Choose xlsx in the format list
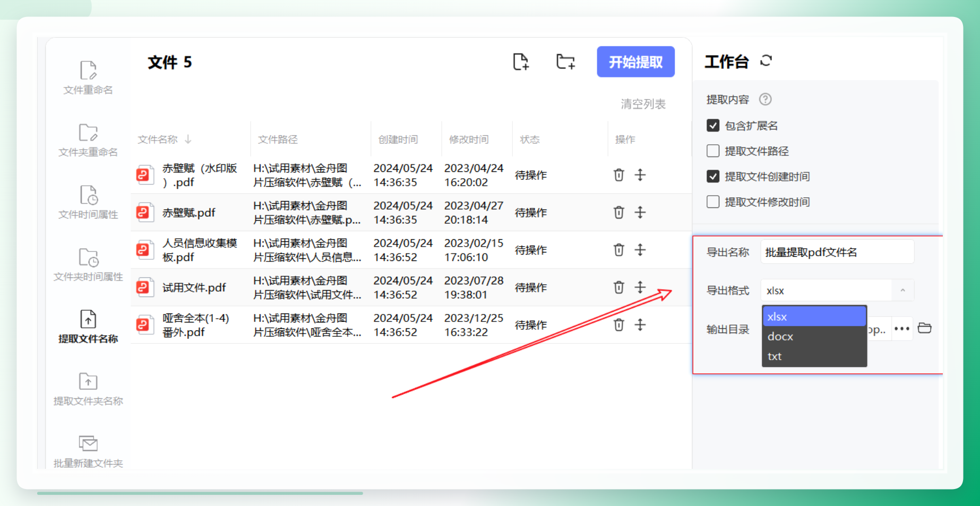980x506 pixels. 814,317
